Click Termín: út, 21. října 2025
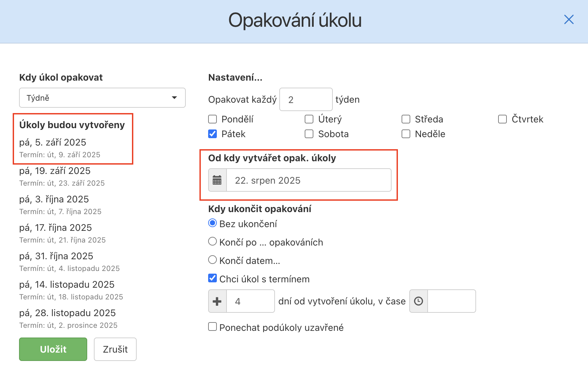This screenshot has width=588, height=376. click(62, 240)
